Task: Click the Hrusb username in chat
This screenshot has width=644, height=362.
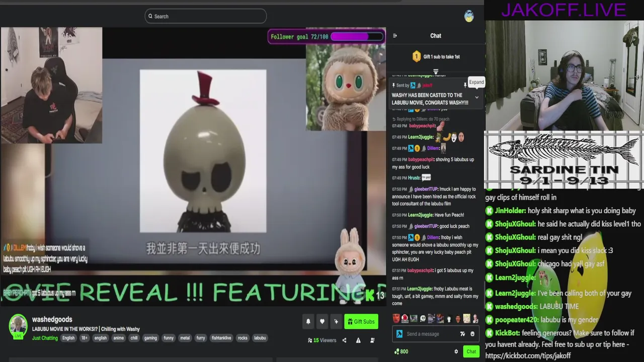Action: pyautogui.click(x=414, y=178)
